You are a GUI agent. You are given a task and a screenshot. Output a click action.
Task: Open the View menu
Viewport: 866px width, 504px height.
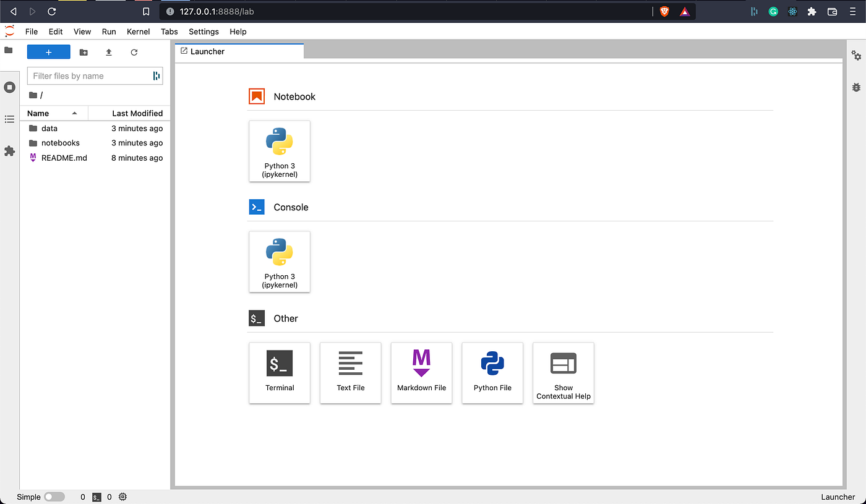(82, 32)
